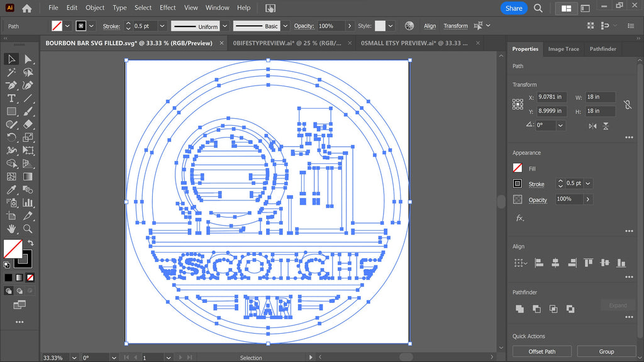Open the File menu
This screenshot has width=644, height=362.
(53, 8)
